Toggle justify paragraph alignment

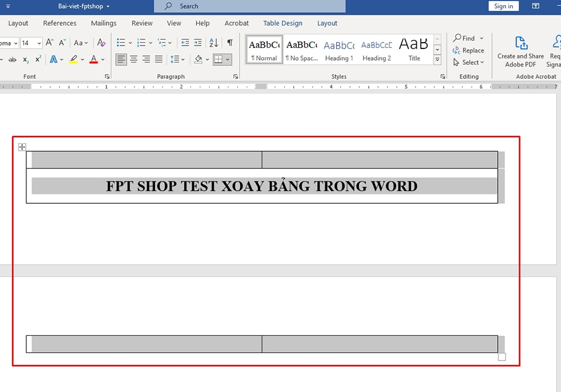click(158, 59)
